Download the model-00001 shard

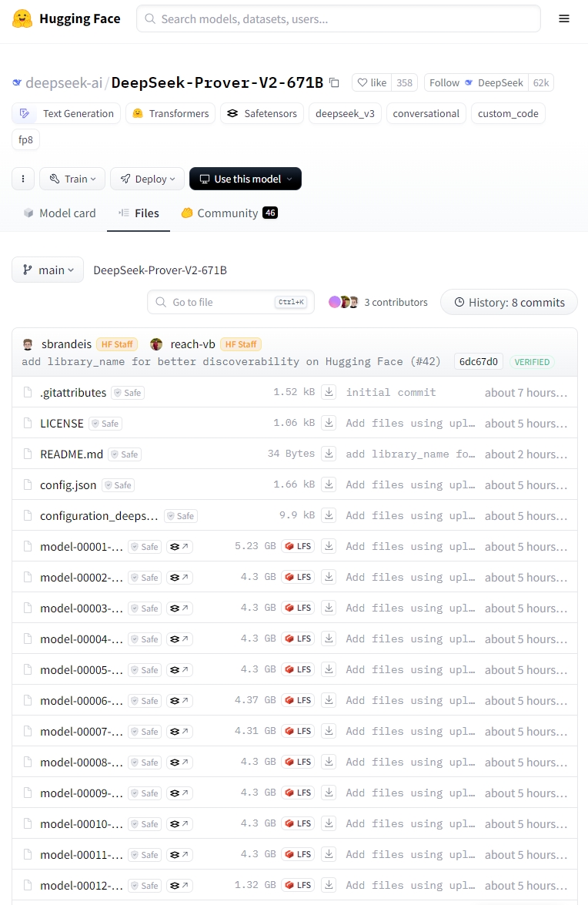click(x=329, y=546)
